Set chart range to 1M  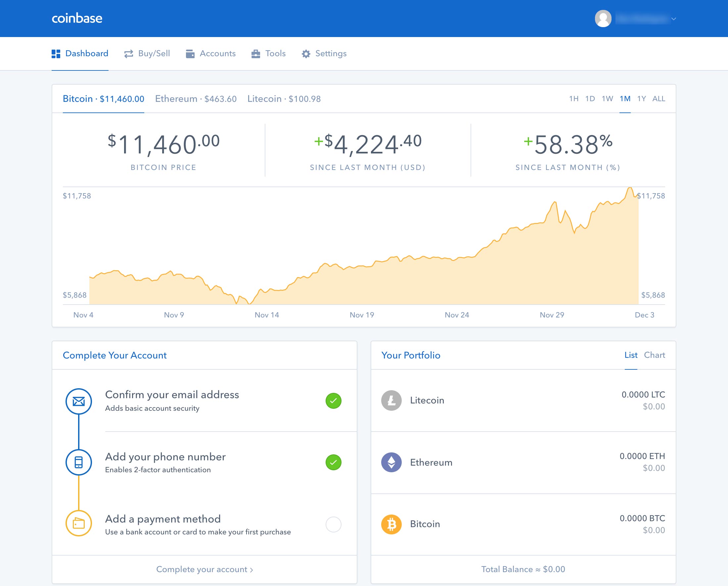tap(625, 99)
